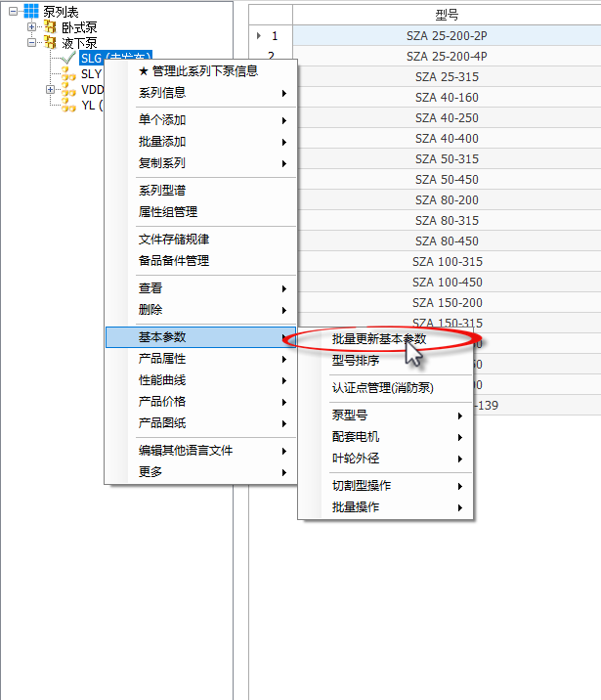Open the 批量操作 submenu
This screenshot has height=700, width=601.
click(x=385, y=507)
